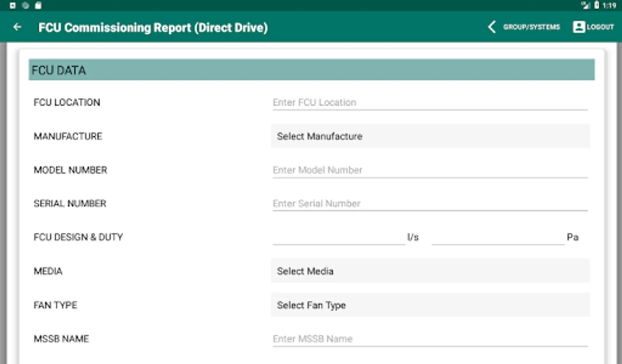The image size is (622, 364).
Task: Click the FCU design l/s input
Action: point(339,237)
